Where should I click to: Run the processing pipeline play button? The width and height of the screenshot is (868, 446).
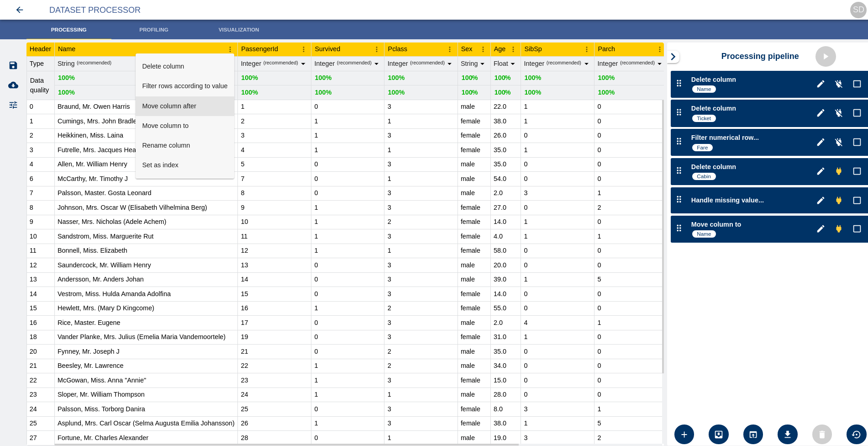pyautogui.click(x=826, y=56)
